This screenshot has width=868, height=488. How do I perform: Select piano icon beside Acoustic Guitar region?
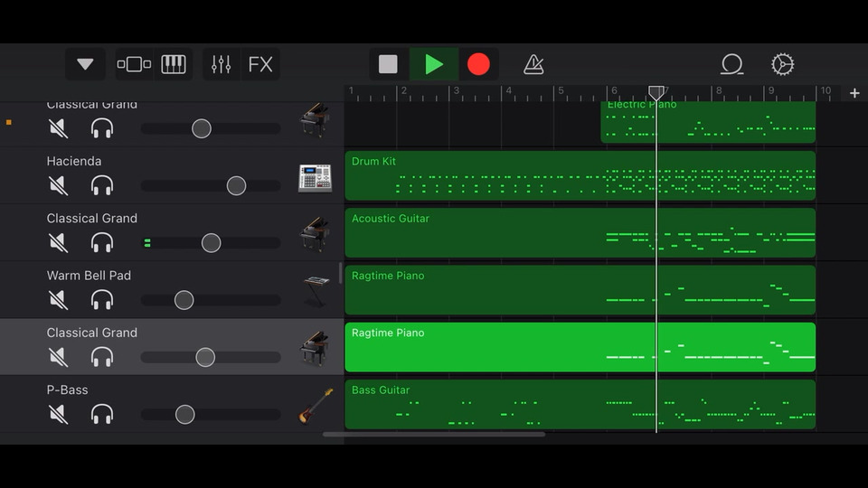pos(315,234)
